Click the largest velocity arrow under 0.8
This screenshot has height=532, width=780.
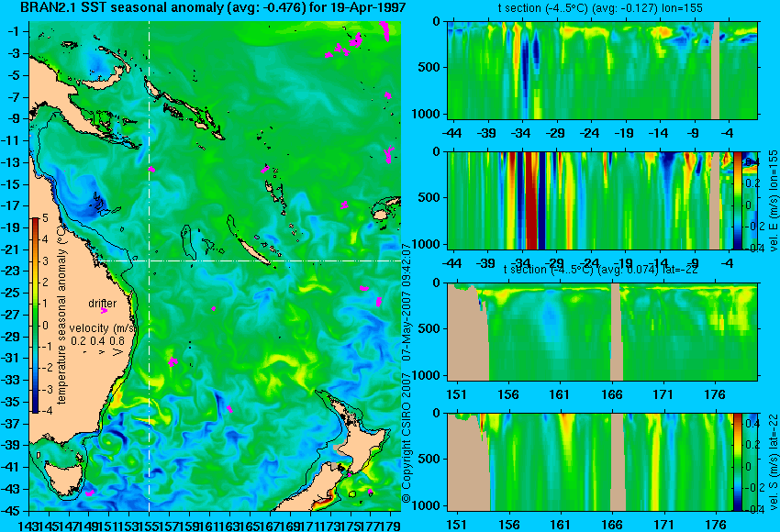pyautogui.click(x=118, y=352)
